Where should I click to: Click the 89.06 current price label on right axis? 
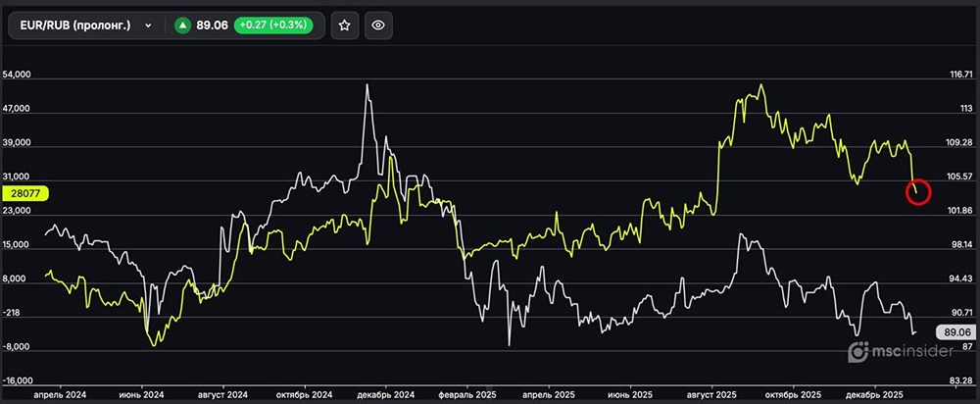coord(956,332)
